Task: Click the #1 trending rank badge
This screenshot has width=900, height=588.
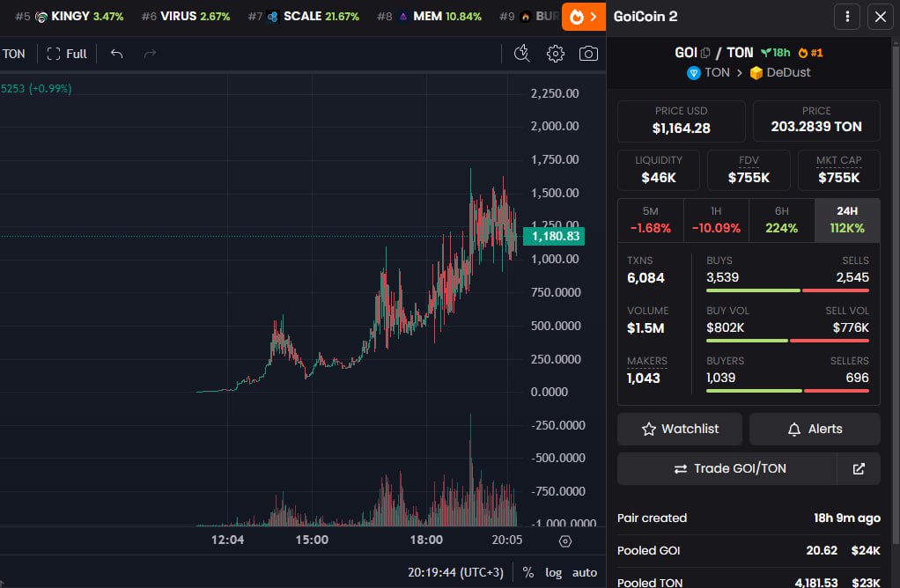Action: pos(810,53)
